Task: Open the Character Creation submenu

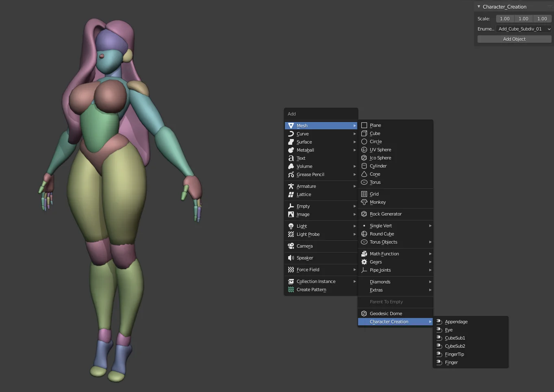Action: click(x=388, y=321)
